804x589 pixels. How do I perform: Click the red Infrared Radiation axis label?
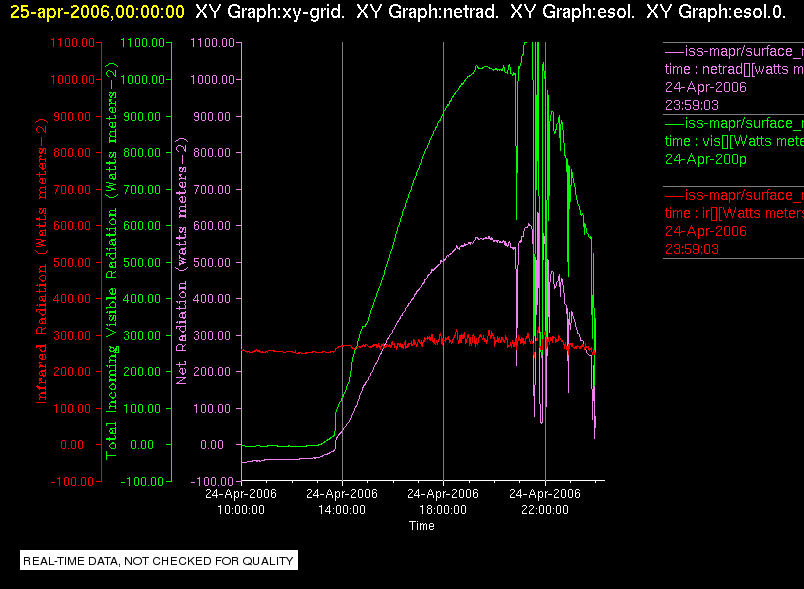click(x=42, y=260)
